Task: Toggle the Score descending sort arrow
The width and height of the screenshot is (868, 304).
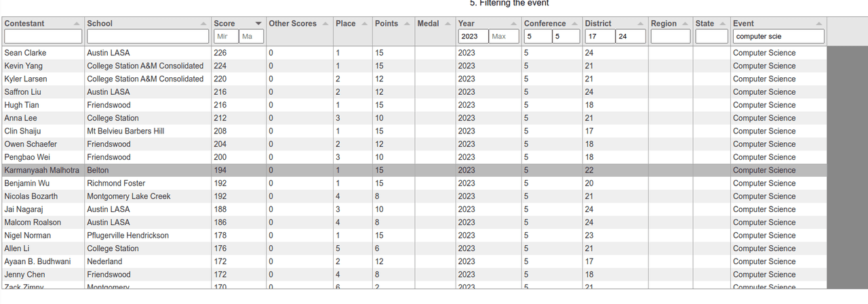Action: pos(258,24)
